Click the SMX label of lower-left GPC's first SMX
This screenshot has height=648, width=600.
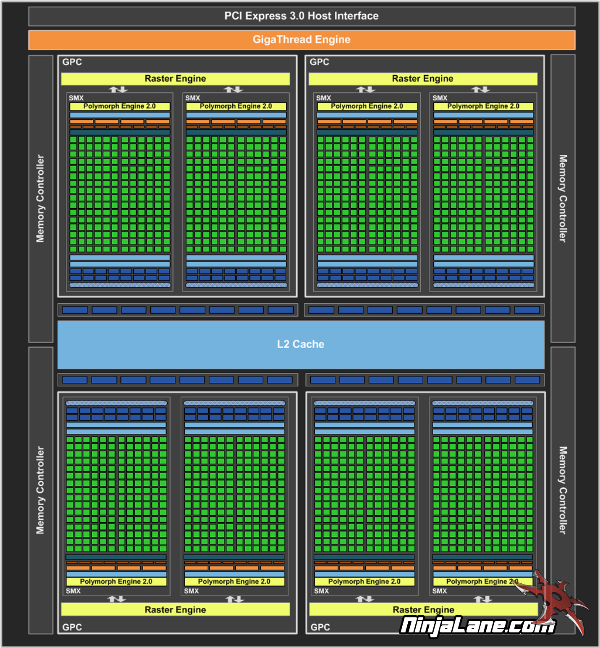(73, 591)
